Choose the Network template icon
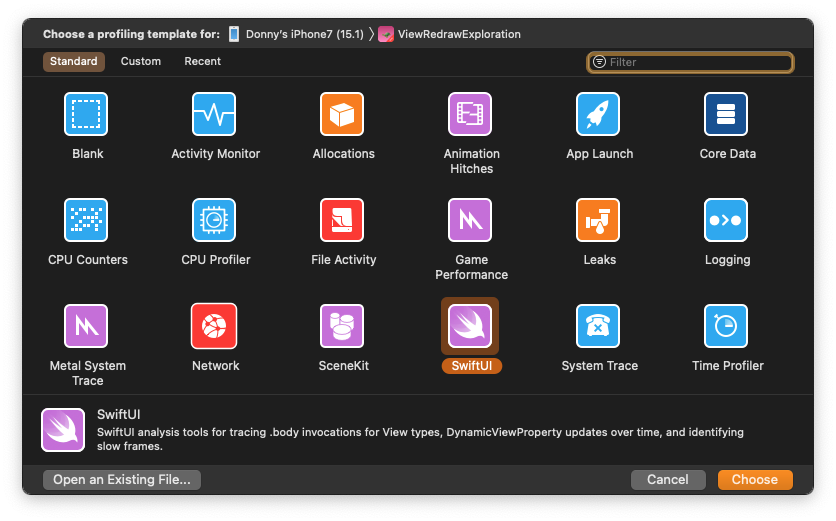 (x=214, y=326)
